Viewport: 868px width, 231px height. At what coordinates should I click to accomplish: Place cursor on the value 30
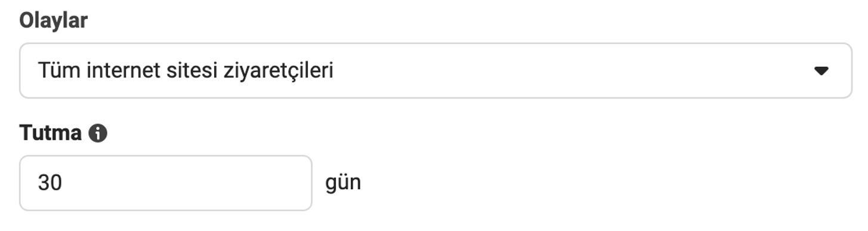[50, 183]
